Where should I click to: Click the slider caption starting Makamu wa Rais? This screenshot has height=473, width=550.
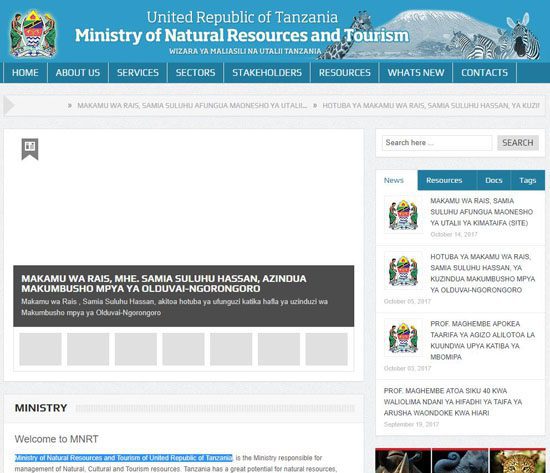[x=174, y=307]
